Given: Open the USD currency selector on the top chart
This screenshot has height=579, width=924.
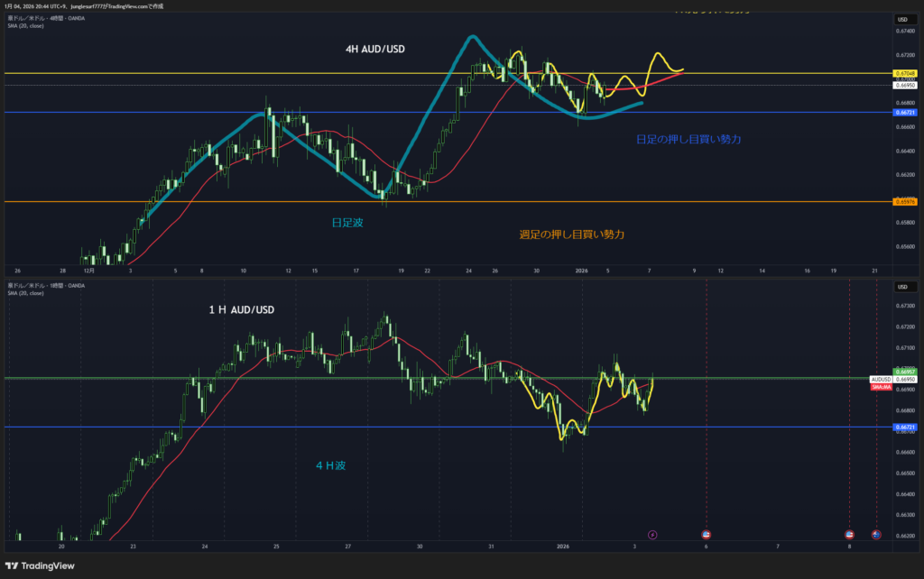Looking at the screenshot, I should pyautogui.click(x=902, y=19).
